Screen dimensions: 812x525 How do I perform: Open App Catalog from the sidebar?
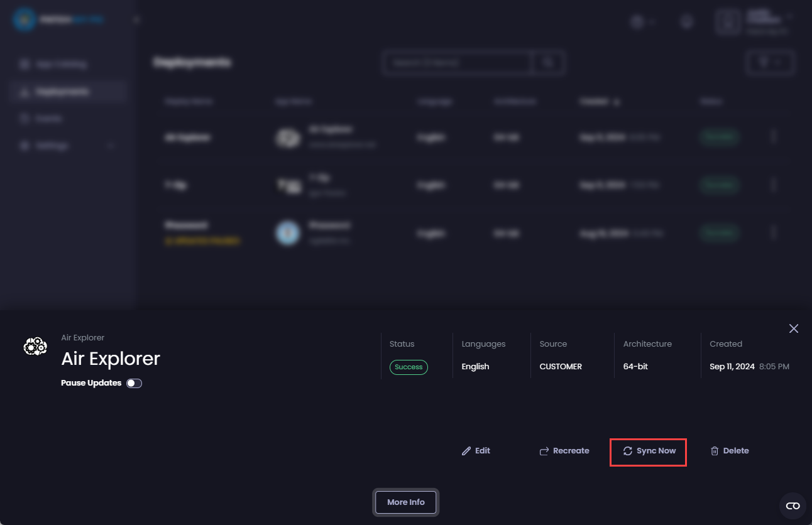(63, 64)
